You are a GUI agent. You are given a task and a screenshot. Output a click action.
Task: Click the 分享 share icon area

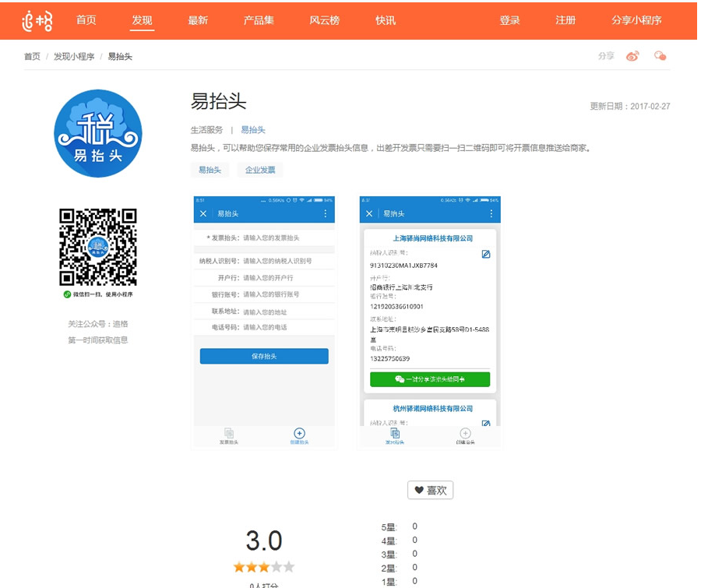pos(607,55)
